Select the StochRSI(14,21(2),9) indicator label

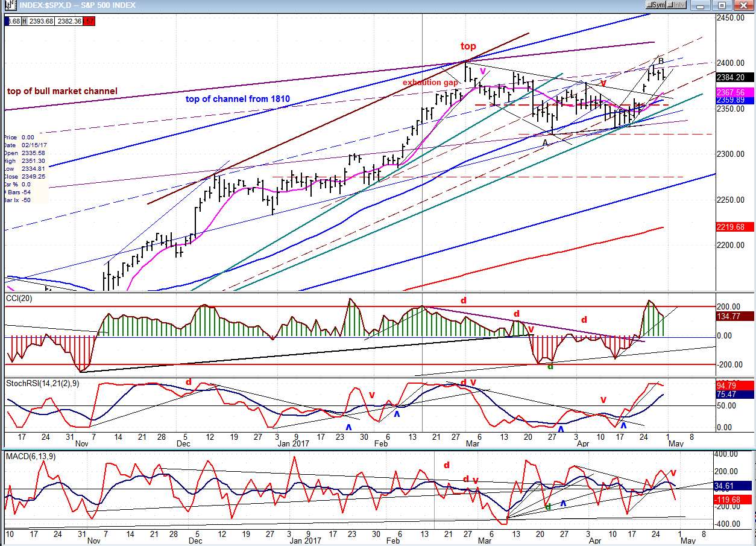pyautogui.click(x=45, y=383)
